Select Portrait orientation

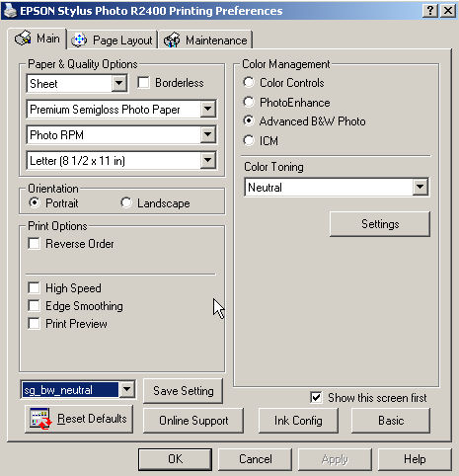(x=35, y=202)
